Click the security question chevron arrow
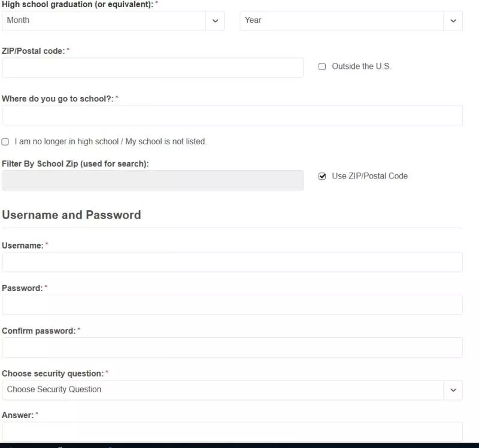This screenshot has height=448, width=479. coord(453,390)
